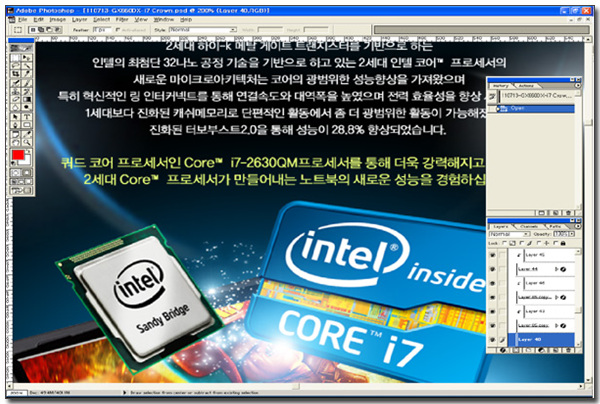Select the Lasso tool
600x404 pixels.
tap(15, 65)
